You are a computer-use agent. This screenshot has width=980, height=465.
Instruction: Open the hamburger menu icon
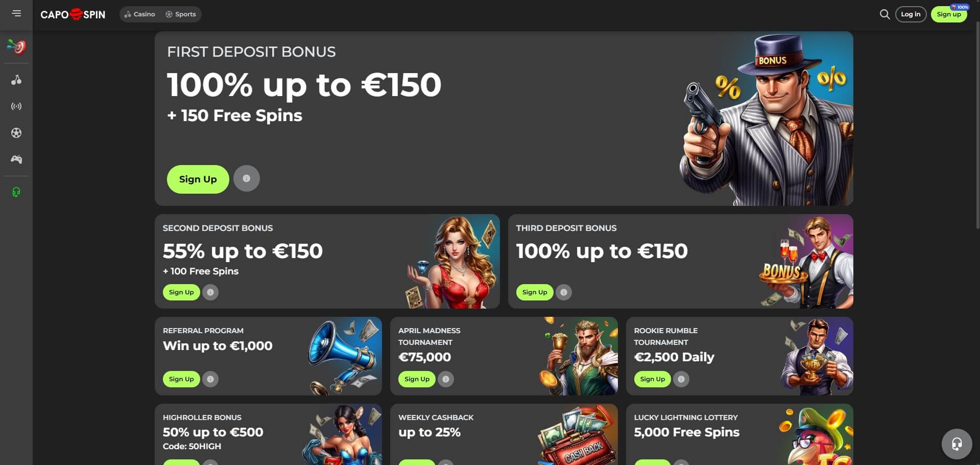click(x=17, y=13)
